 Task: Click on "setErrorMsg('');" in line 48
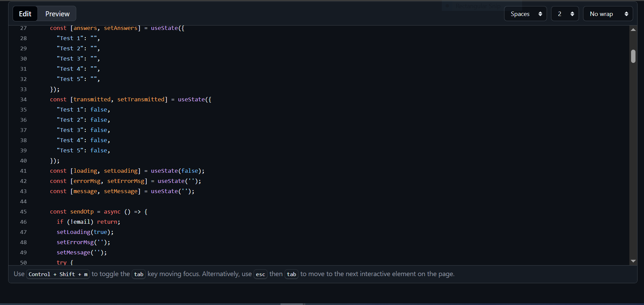click(83, 242)
